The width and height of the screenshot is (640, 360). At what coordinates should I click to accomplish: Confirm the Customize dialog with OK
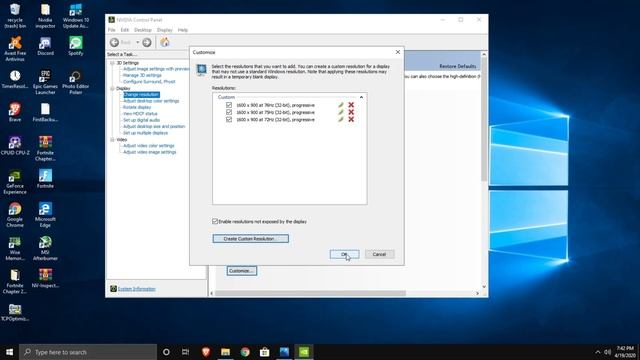[344, 254]
